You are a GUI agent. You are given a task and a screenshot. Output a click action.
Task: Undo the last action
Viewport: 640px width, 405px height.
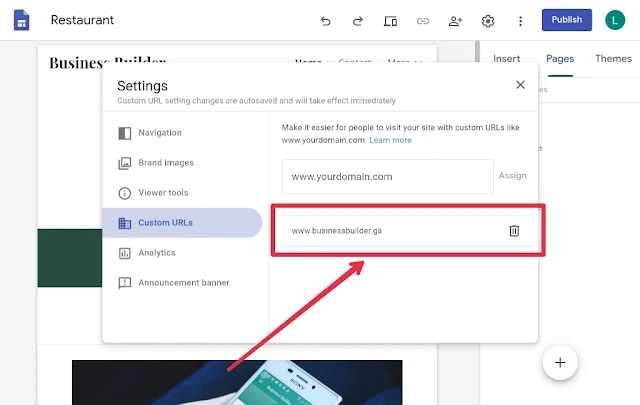pos(325,21)
